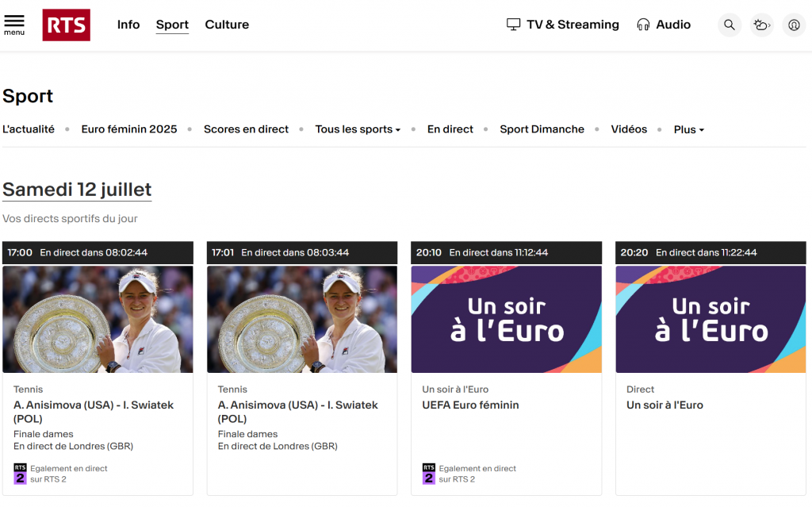Screen dimensions: 812x507
Task: Click the 20:10 start time
Action: click(x=429, y=252)
